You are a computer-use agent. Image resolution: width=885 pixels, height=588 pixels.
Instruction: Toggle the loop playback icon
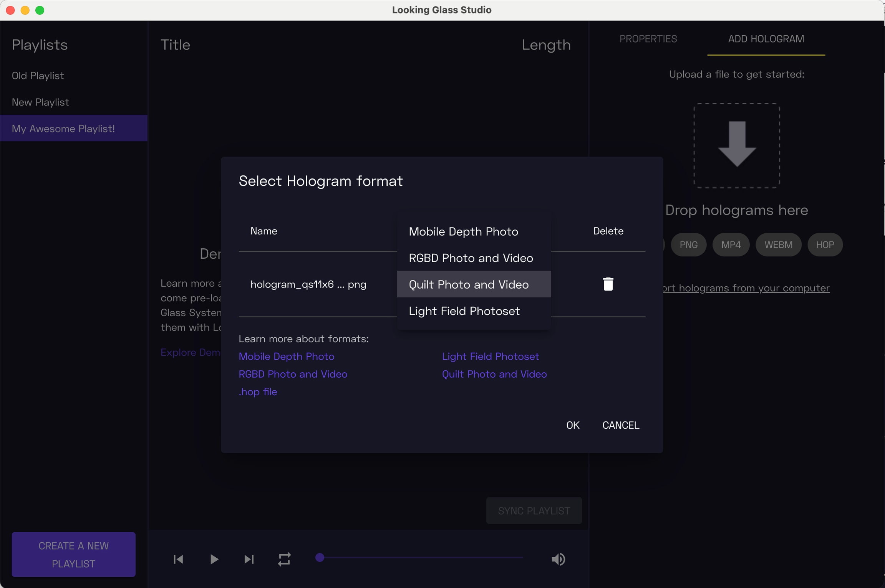click(x=284, y=559)
